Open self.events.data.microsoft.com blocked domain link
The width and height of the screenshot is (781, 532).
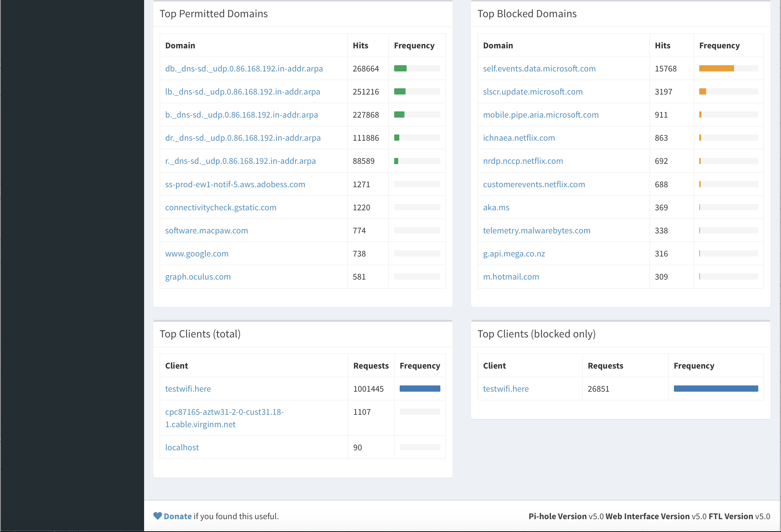[x=539, y=69]
